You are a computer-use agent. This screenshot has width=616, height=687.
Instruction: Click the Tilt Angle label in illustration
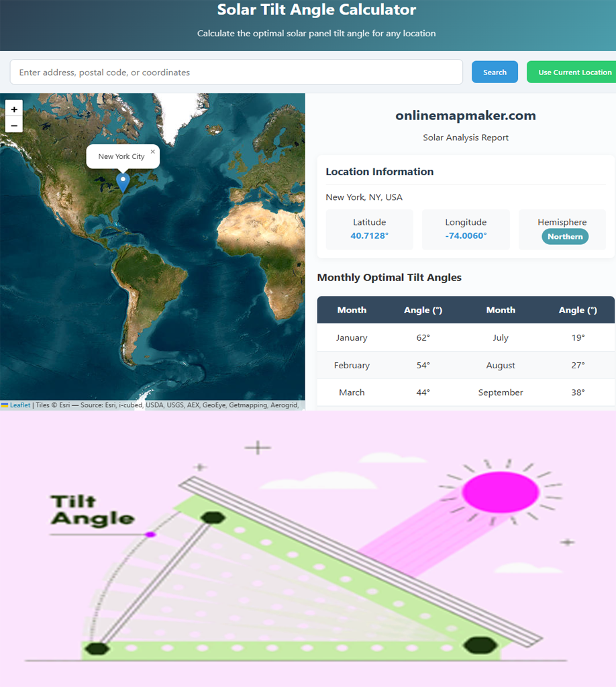[x=92, y=510]
